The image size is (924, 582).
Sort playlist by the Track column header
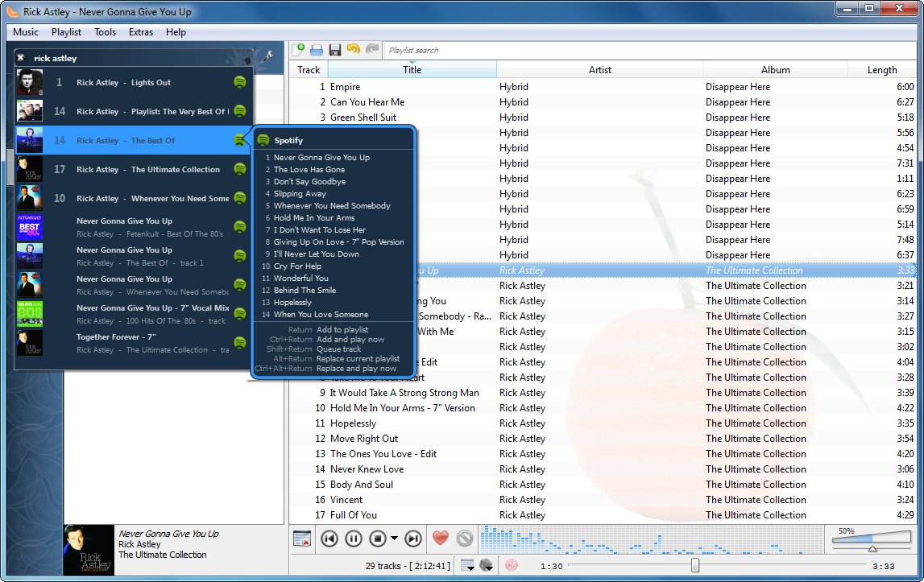coord(309,69)
